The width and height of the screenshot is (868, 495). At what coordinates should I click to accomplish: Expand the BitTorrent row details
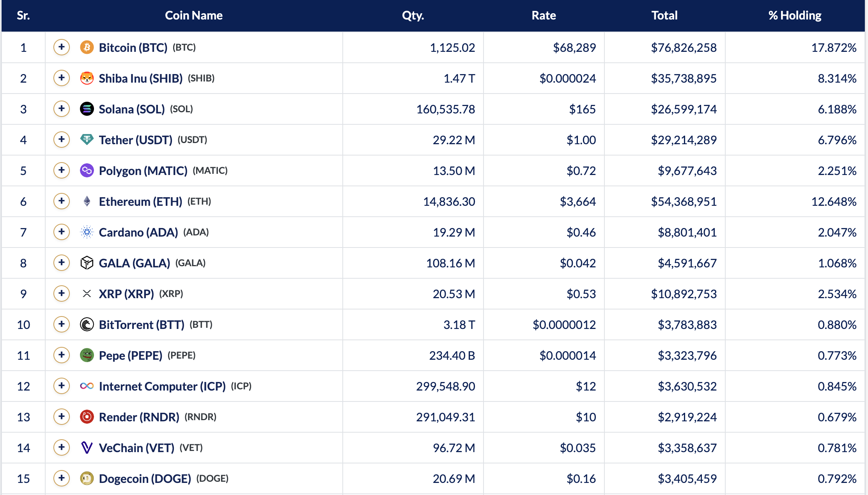(x=62, y=324)
